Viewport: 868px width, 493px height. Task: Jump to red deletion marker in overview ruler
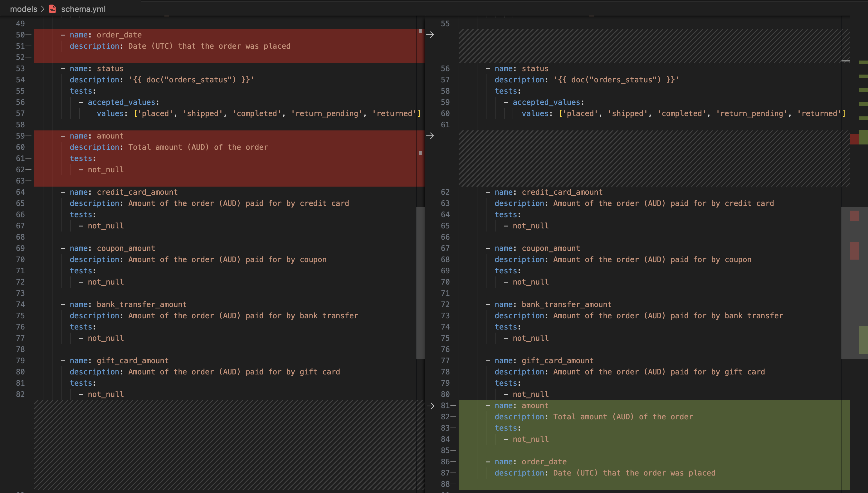coord(854,139)
